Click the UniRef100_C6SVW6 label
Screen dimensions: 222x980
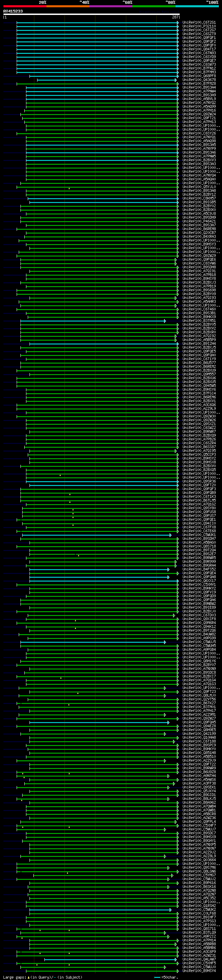199,263
